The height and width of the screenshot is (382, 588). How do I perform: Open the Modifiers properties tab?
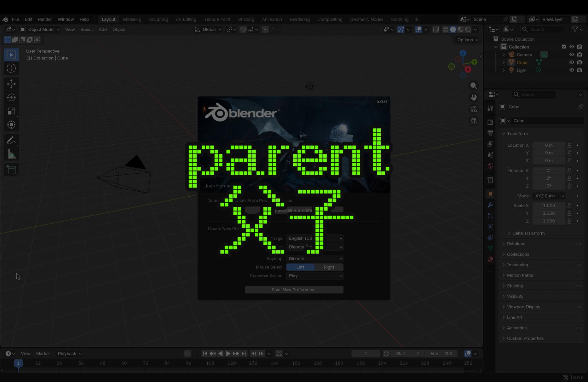point(490,205)
